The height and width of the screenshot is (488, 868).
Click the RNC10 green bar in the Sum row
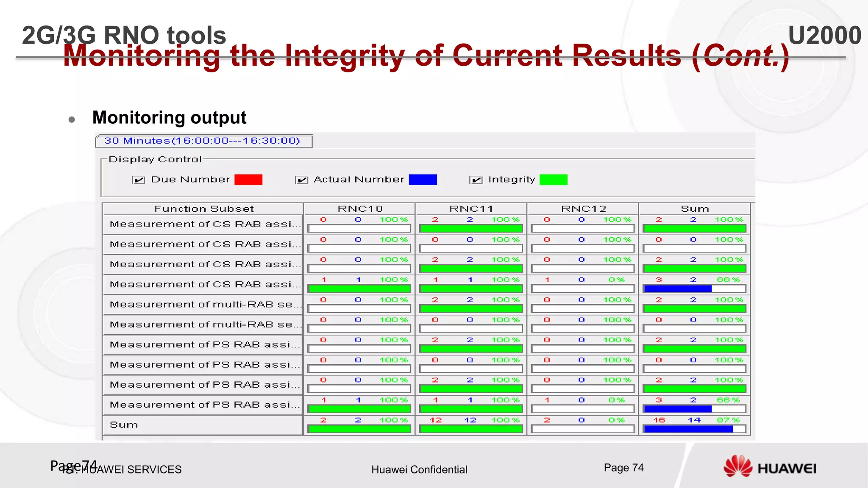359,429
